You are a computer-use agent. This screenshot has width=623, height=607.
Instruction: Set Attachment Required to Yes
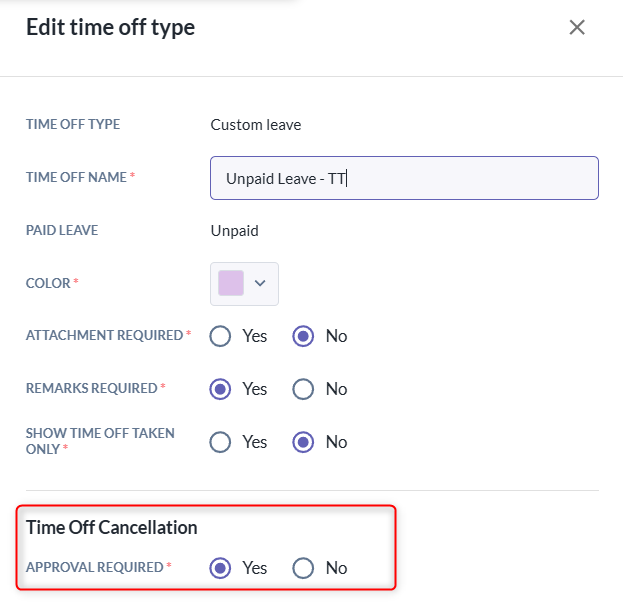point(220,336)
